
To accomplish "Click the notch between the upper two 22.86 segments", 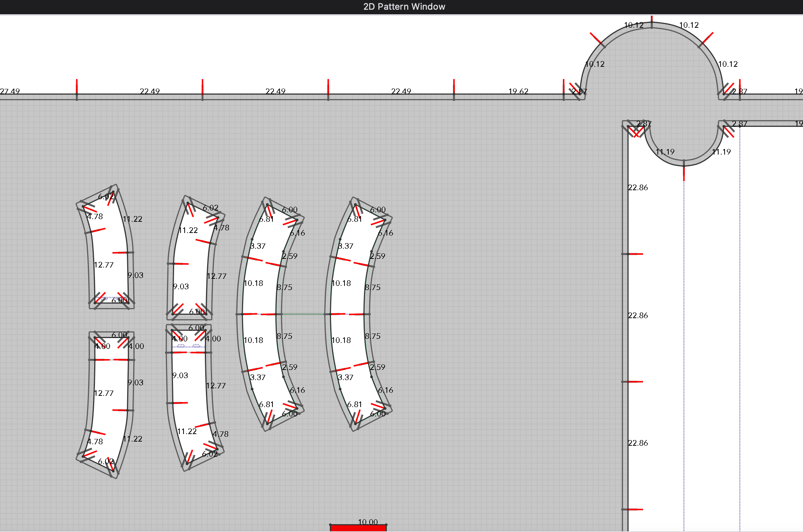I will [633, 254].
